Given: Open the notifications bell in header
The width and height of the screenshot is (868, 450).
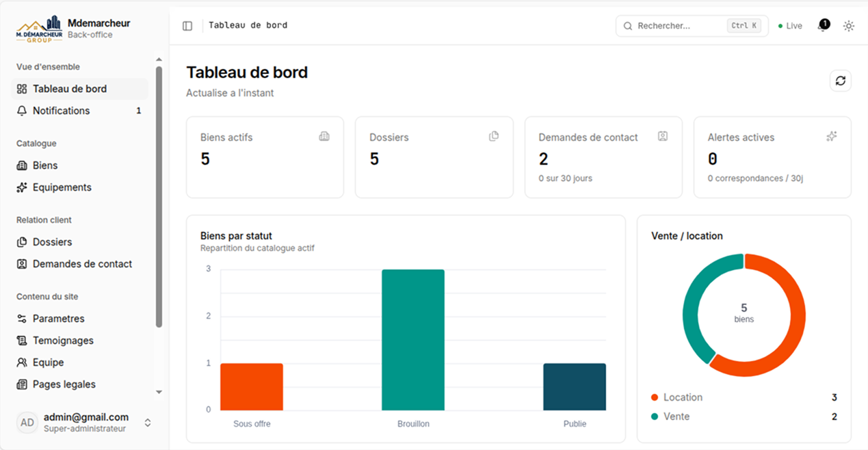Looking at the screenshot, I should click(823, 26).
